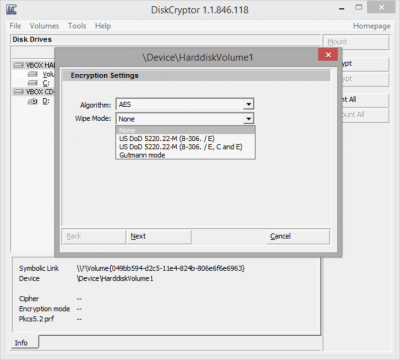Click the Next button
This screenshot has height=360, width=400.
coord(159,236)
